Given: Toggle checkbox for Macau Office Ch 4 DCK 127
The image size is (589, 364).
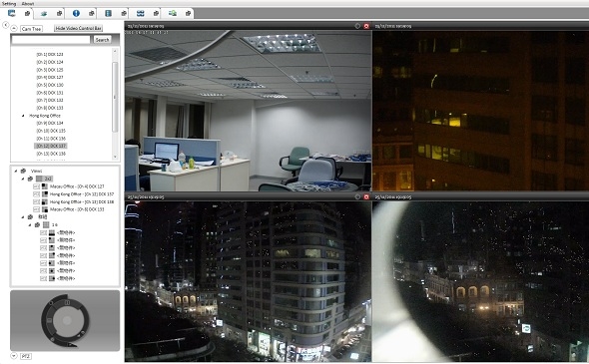Looking at the screenshot, I should pyautogui.click(x=36, y=186).
